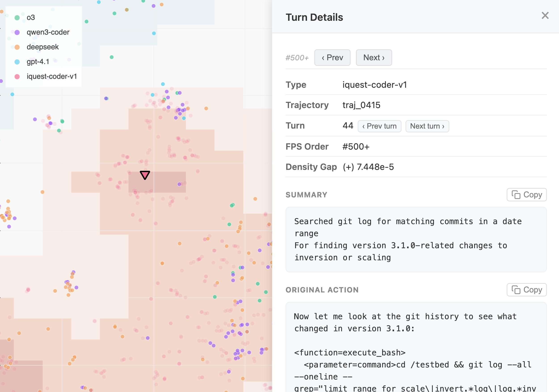Screen dimensions: 559x392
Task: Click the Prev navigation button
Action: [x=332, y=58]
